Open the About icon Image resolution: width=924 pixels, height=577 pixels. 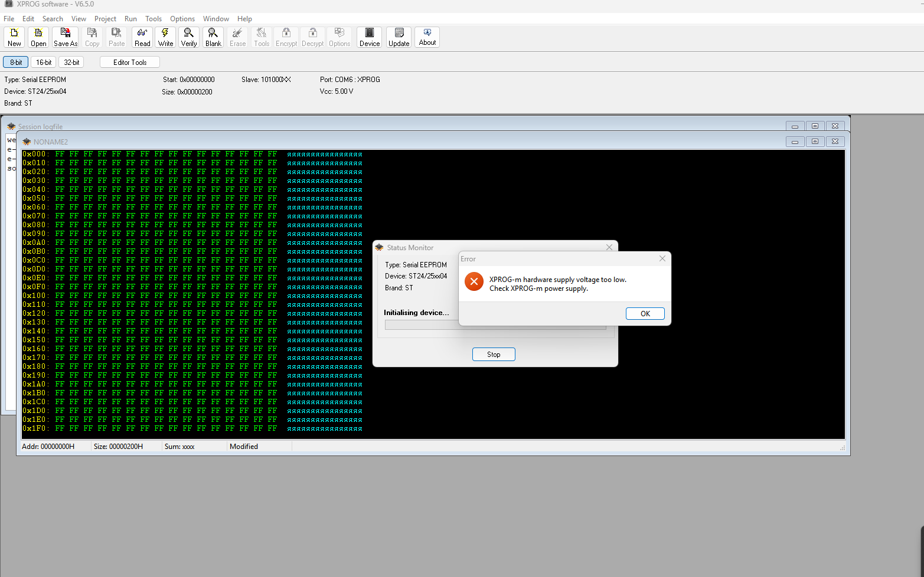[427, 37]
